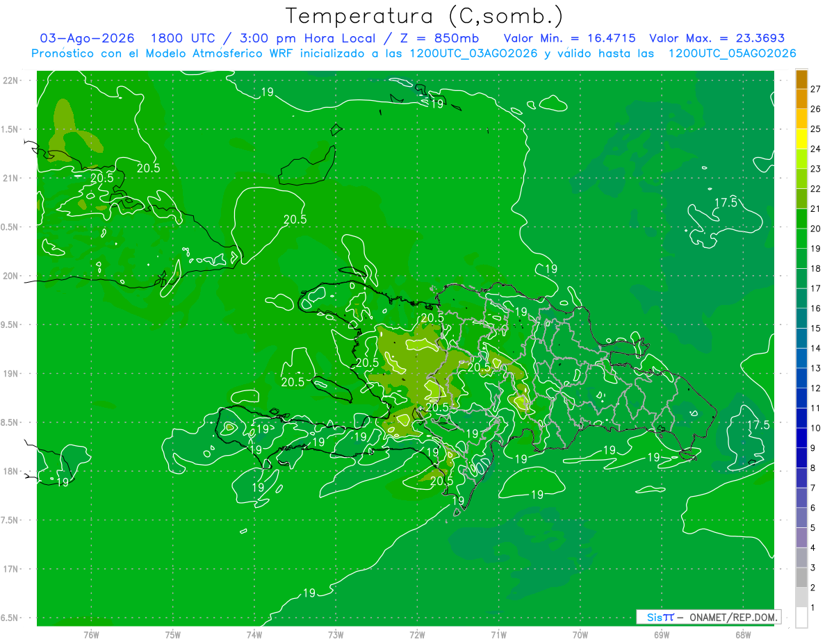
Task: Click the '22N' latitude axis label
Action: tap(10, 81)
